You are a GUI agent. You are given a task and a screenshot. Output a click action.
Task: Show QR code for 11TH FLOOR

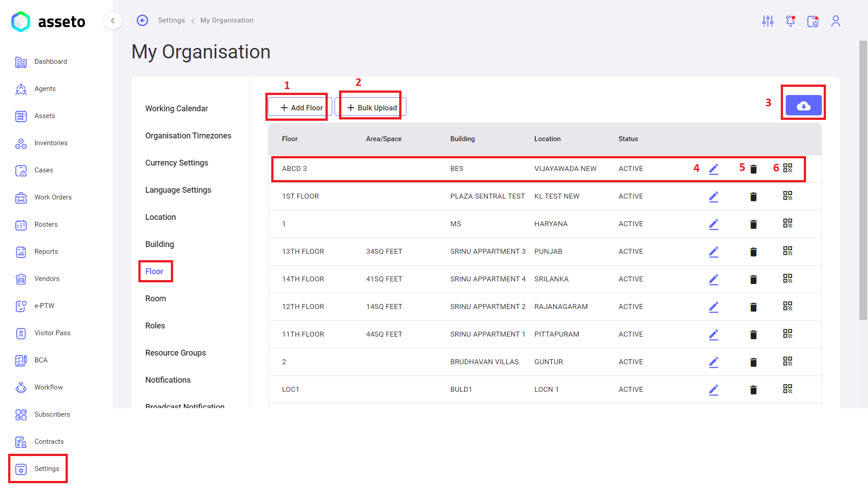coord(788,333)
